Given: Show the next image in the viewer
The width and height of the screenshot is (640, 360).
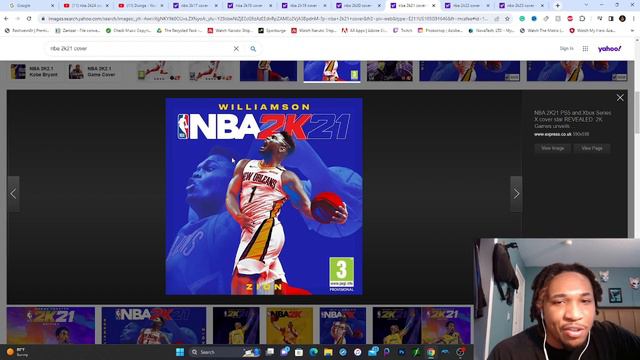Looking at the screenshot, I should [x=516, y=194].
